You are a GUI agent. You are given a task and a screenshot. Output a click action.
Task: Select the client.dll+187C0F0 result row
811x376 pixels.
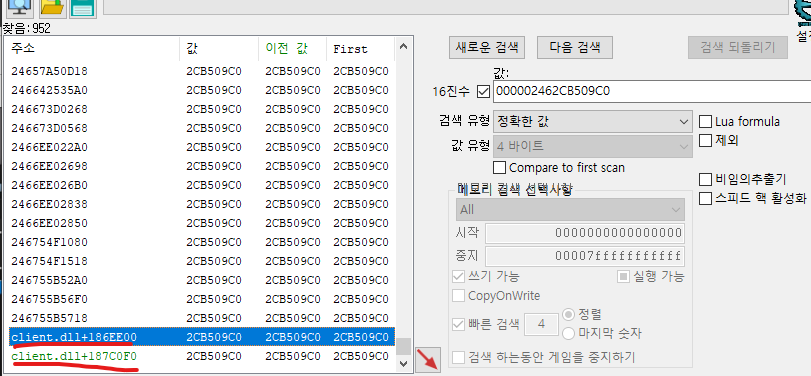click(201, 356)
